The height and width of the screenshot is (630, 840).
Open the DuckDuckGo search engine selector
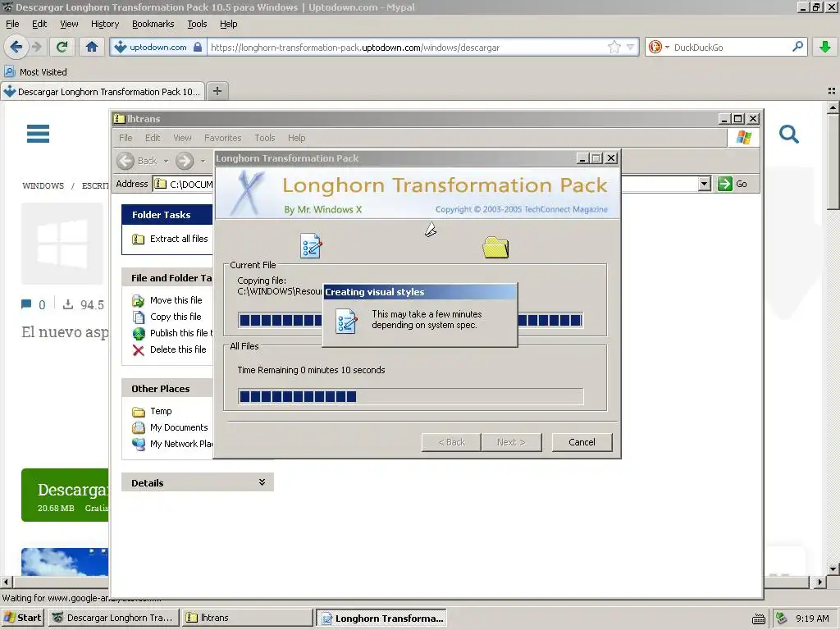point(659,47)
